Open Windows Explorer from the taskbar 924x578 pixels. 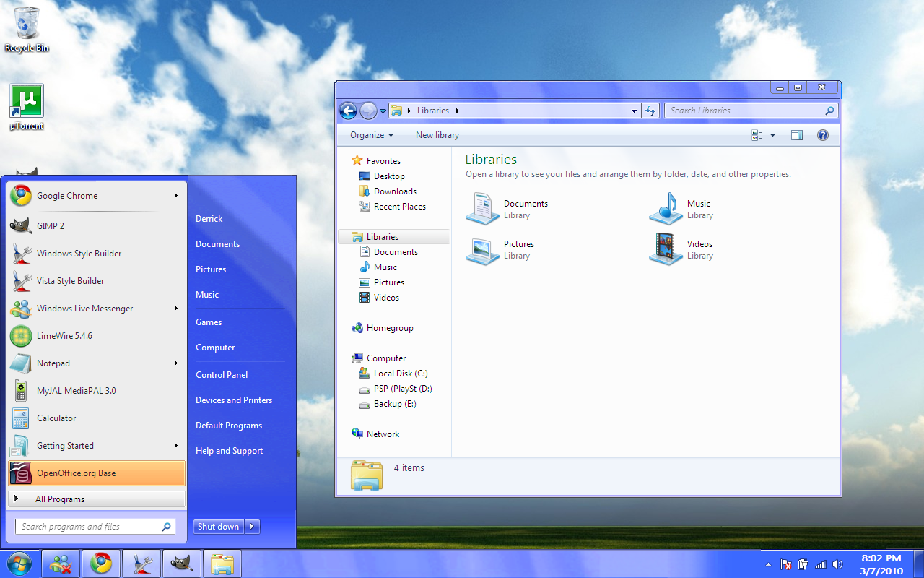pos(222,563)
